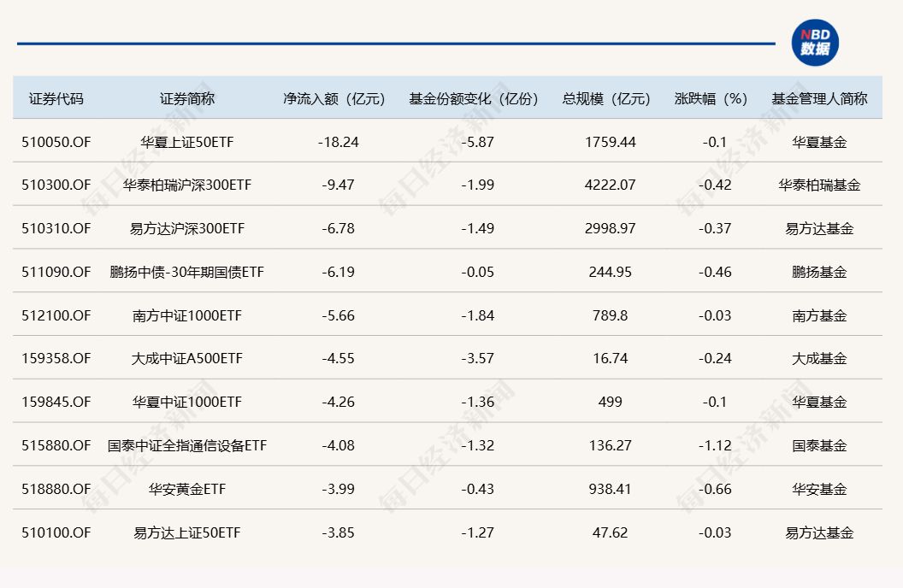Click the 涨跌幅（%） column header

click(711, 98)
